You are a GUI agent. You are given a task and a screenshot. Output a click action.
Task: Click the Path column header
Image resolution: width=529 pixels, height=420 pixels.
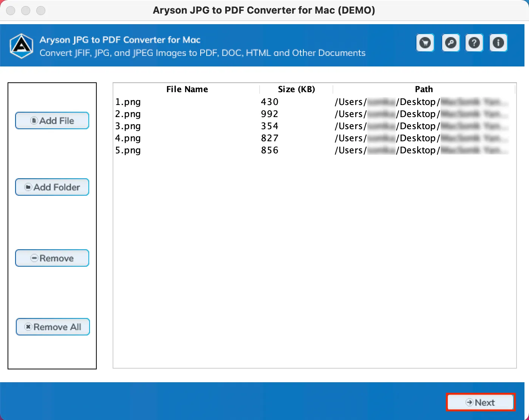424,89
